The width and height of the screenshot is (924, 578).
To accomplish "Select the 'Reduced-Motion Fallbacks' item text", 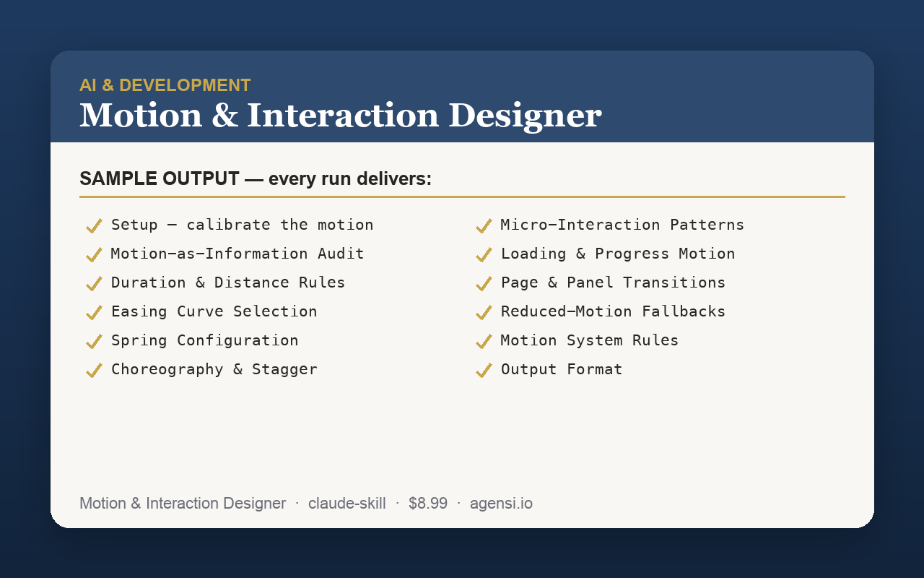I will click(614, 311).
